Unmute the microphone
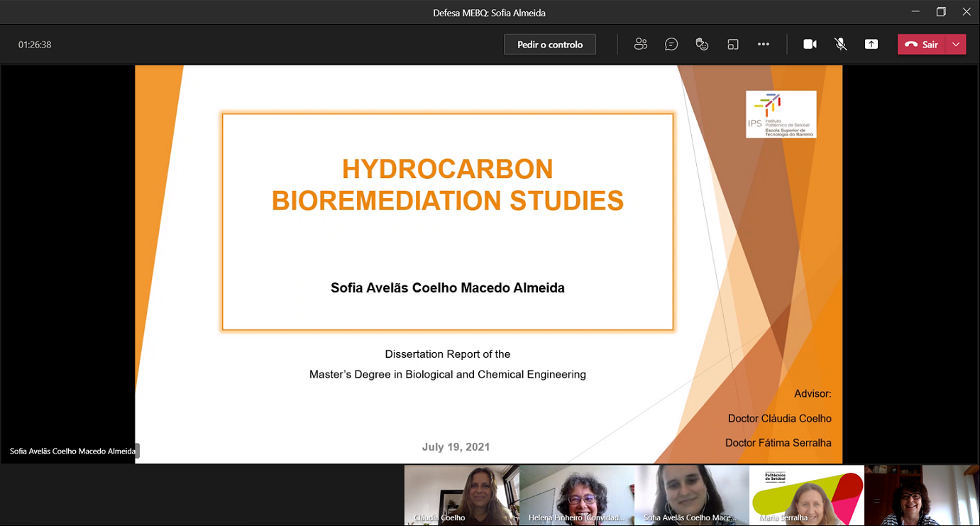Image resolution: width=980 pixels, height=526 pixels. (841, 44)
